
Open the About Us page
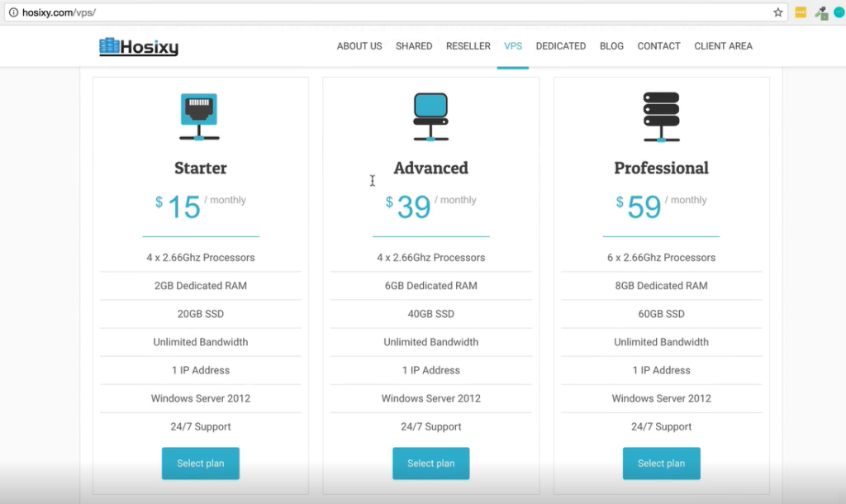pos(359,46)
